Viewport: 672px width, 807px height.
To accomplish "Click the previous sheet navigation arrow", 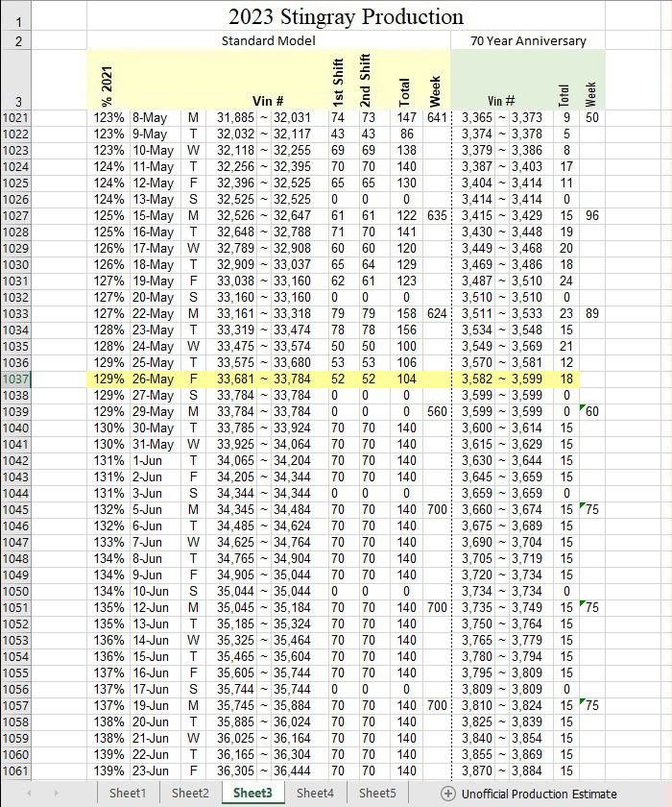I will point(30,794).
